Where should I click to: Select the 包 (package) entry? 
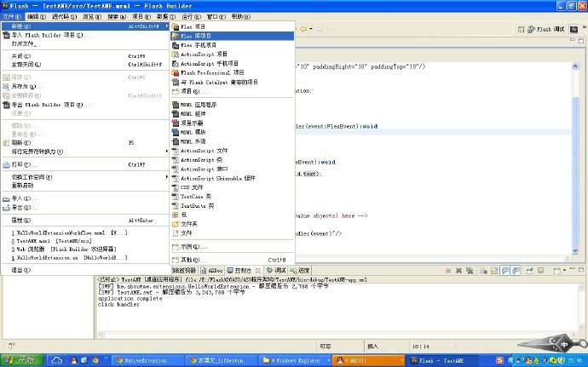pyautogui.click(x=232, y=215)
